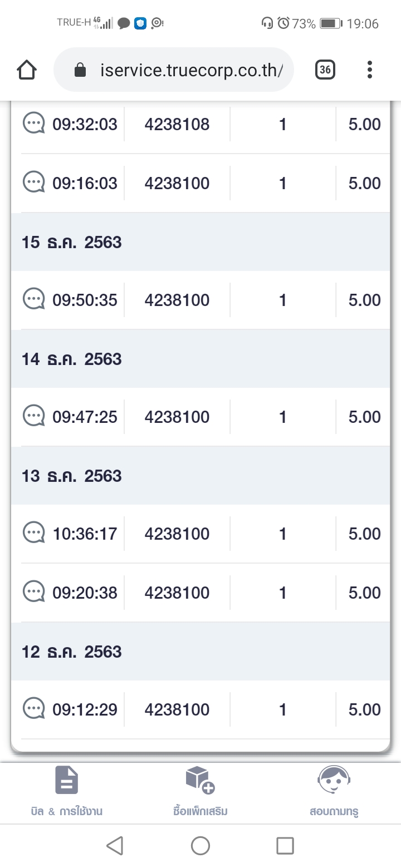Tap the SMS icon beside 09:47:25

coord(33,416)
